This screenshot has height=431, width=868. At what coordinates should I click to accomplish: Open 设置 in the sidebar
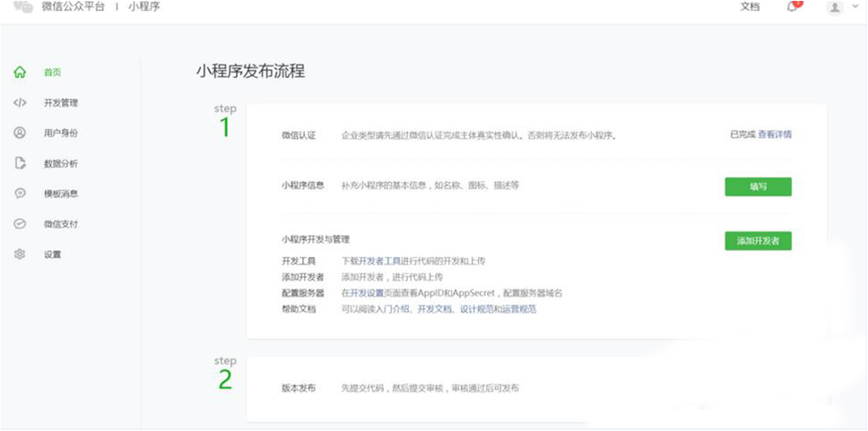coord(53,254)
